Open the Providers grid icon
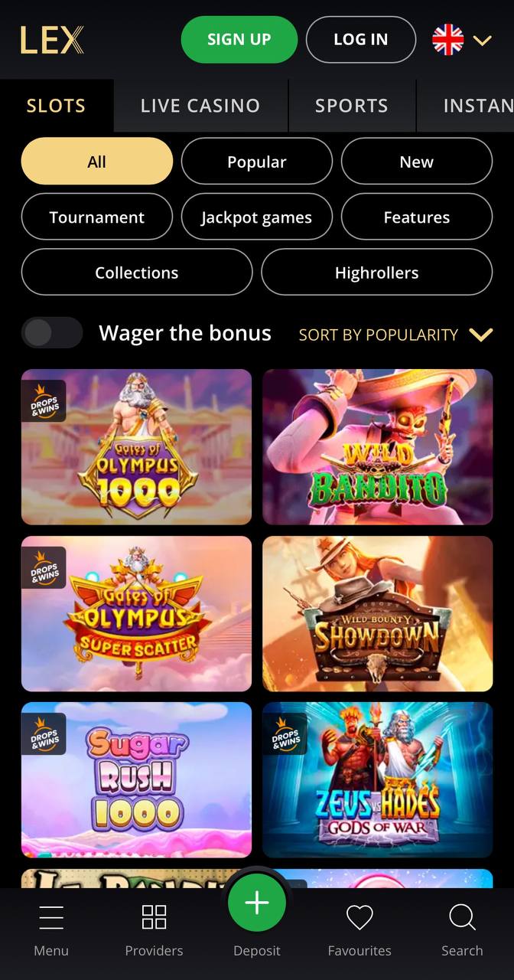Screen dimensions: 514x980 pos(154,916)
